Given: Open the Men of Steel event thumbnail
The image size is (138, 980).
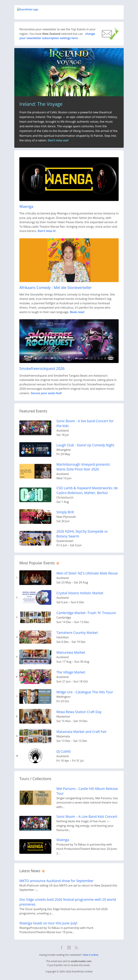Looking at the screenshot, I should coord(36,578).
